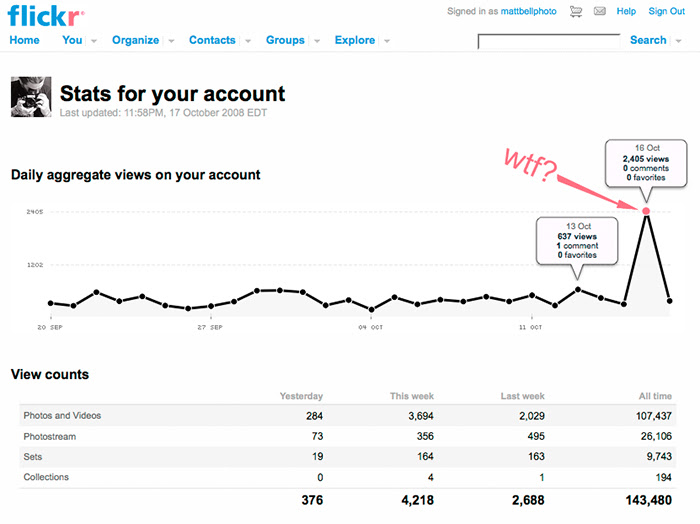
Task: Open the Groups menu
Action: tap(285, 40)
